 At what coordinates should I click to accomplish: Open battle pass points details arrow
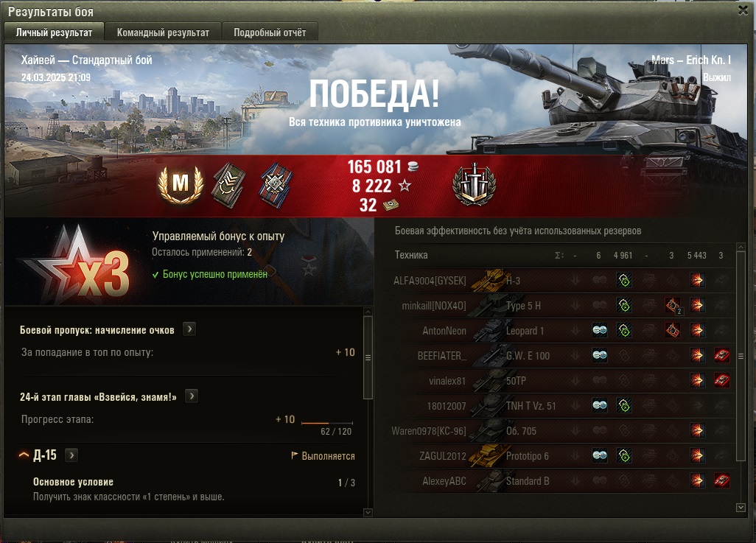(189, 329)
